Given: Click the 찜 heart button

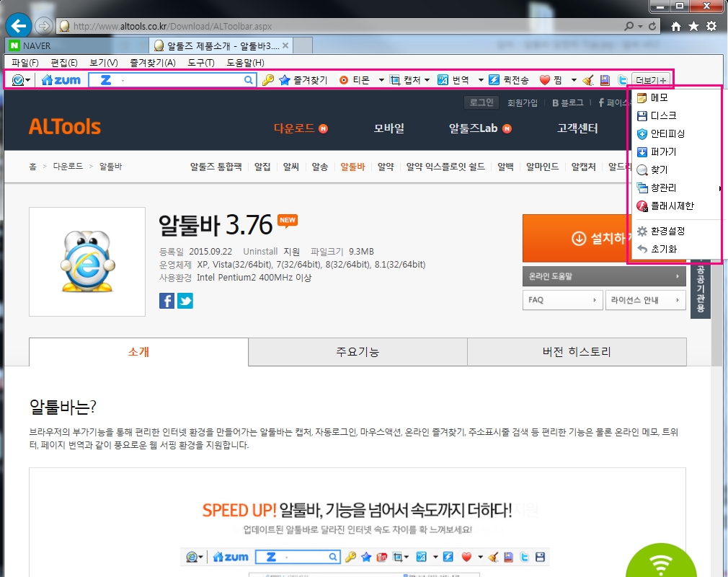Looking at the screenshot, I should pyautogui.click(x=551, y=80).
